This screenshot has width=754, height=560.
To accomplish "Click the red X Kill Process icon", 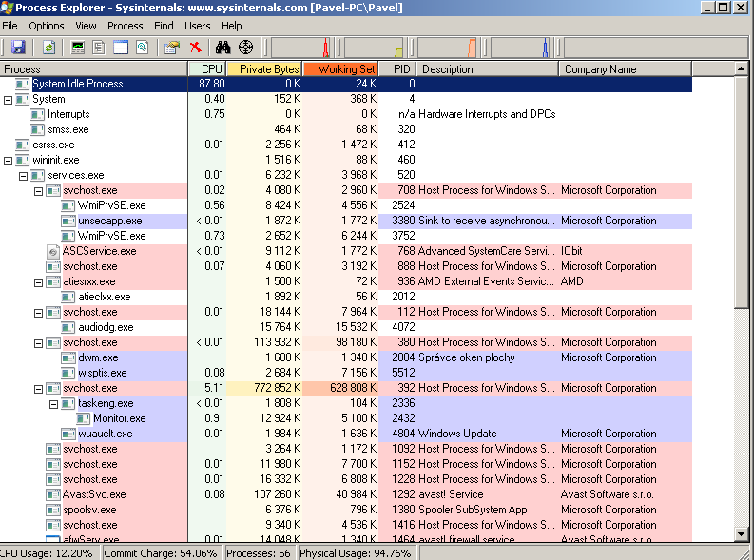I will (x=195, y=47).
